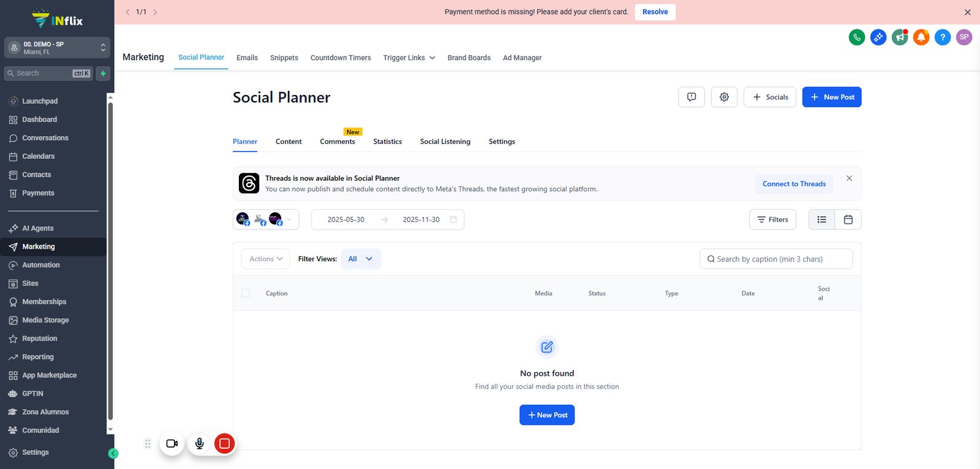Collapse the sidebar with green arrow

113,454
